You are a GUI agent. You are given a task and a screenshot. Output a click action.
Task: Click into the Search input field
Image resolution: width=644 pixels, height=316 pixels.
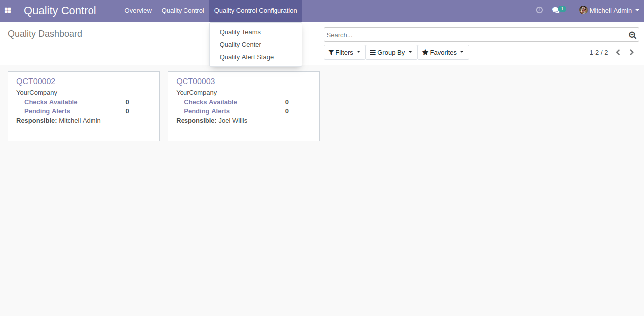tap(475, 35)
